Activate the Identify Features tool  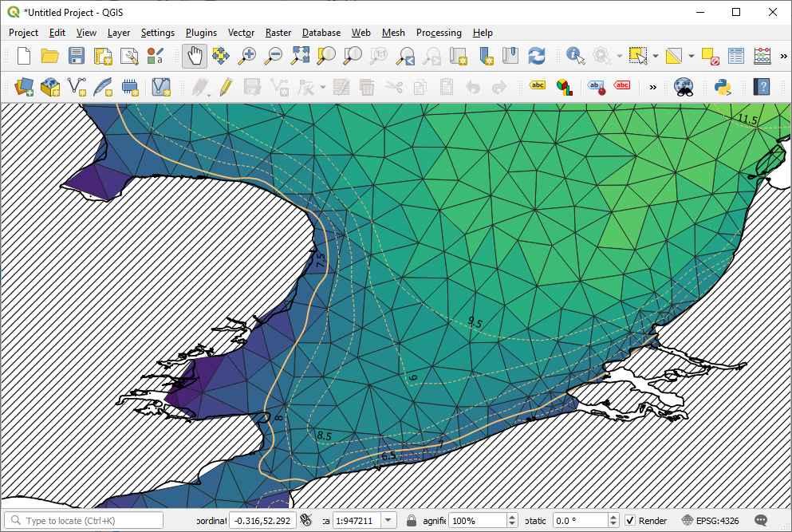click(x=575, y=56)
